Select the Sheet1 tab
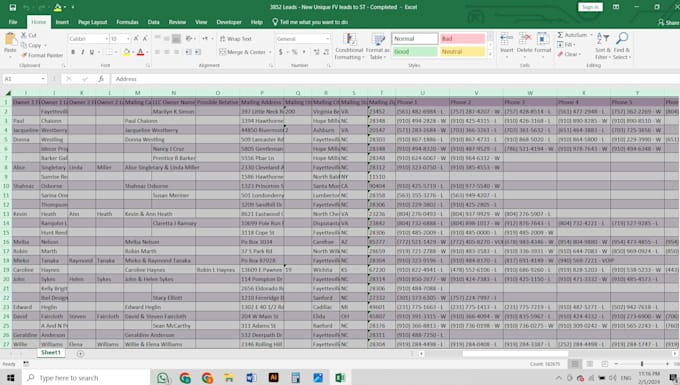Image resolution: width=680 pixels, height=385 pixels. click(x=51, y=353)
